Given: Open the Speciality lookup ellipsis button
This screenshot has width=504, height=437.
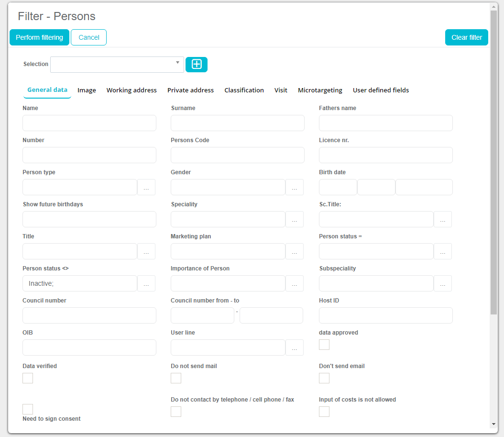Looking at the screenshot, I should tap(295, 219).
